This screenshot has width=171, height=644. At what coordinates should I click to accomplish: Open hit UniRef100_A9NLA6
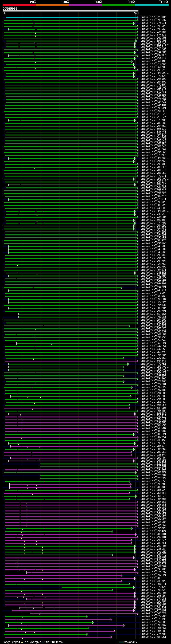[x=153, y=152]
